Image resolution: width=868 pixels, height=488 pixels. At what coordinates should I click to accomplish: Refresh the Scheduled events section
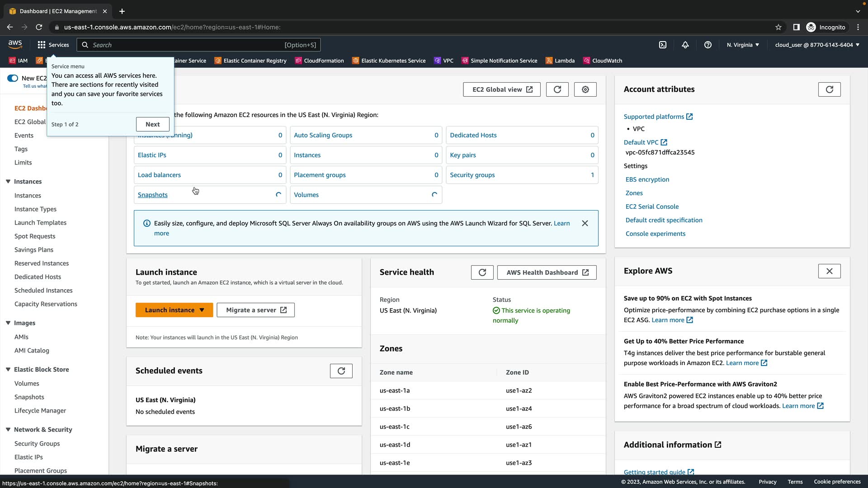point(341,371)
